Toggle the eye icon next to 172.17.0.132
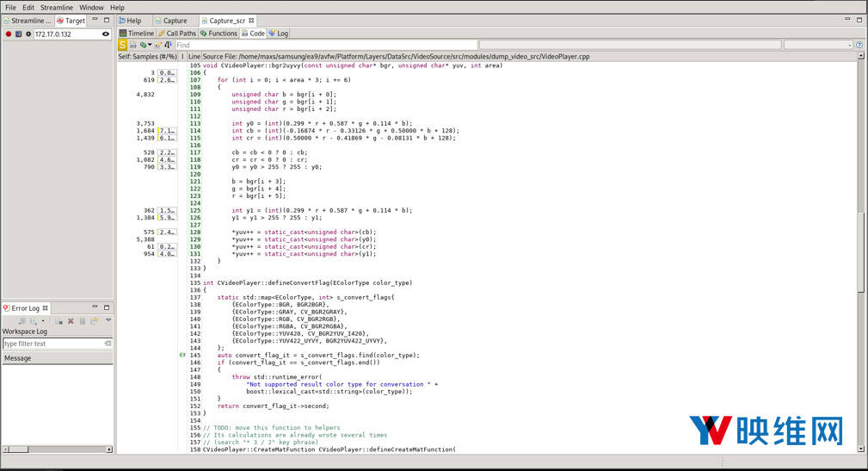 click(106, 34)
